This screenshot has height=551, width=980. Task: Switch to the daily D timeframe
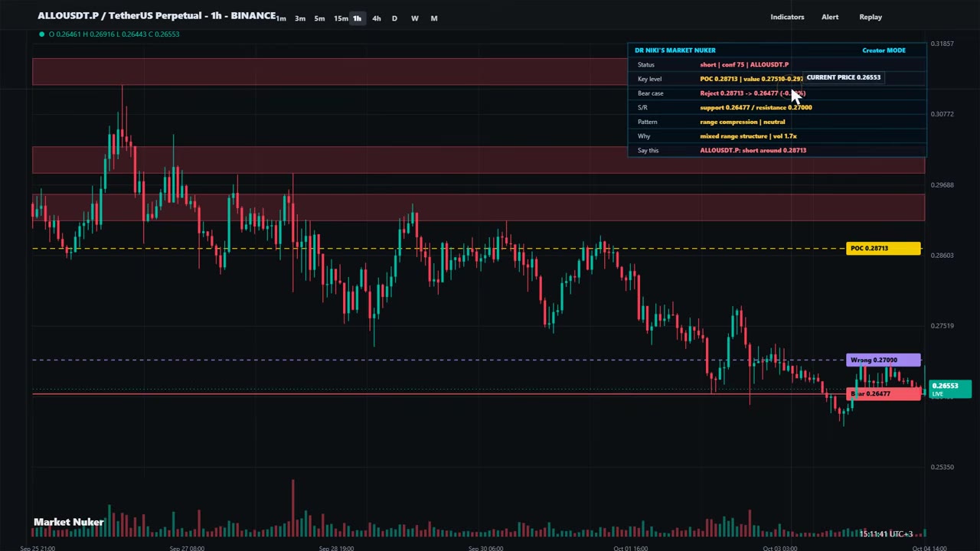[x=394, y=18]
